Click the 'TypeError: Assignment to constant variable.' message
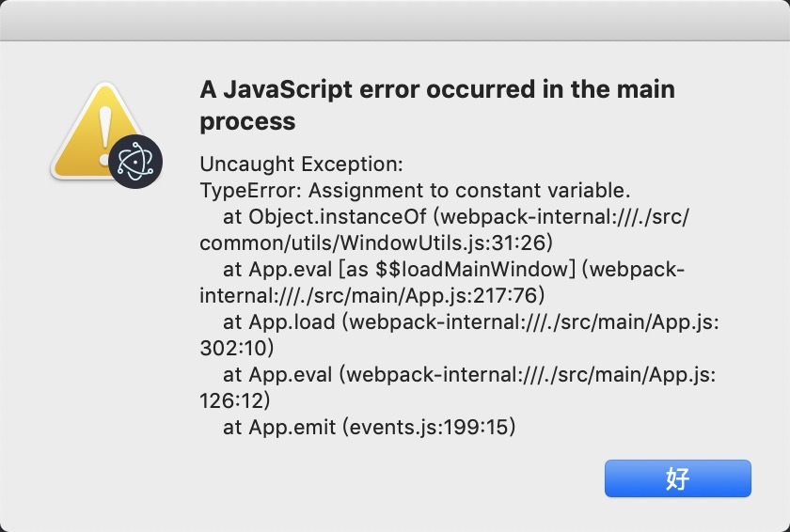Viewport: 790px width, 532px height. click(x=415, y=191)
